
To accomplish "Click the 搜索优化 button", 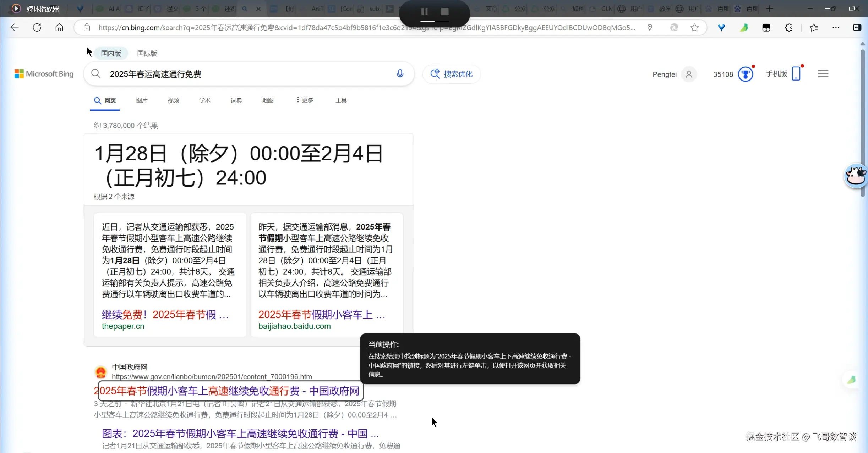I will (x=451, y=74).
